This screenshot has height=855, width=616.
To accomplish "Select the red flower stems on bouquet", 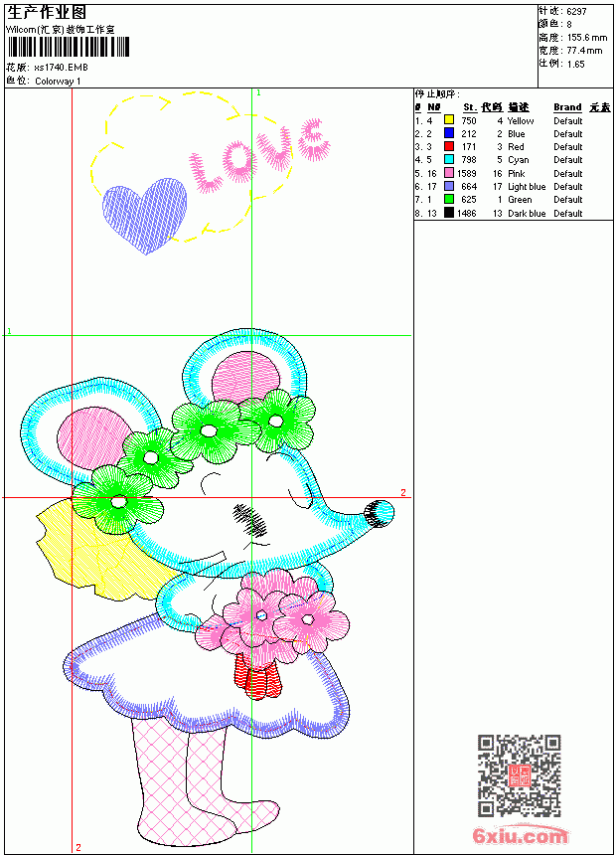I will coord(258,676).
